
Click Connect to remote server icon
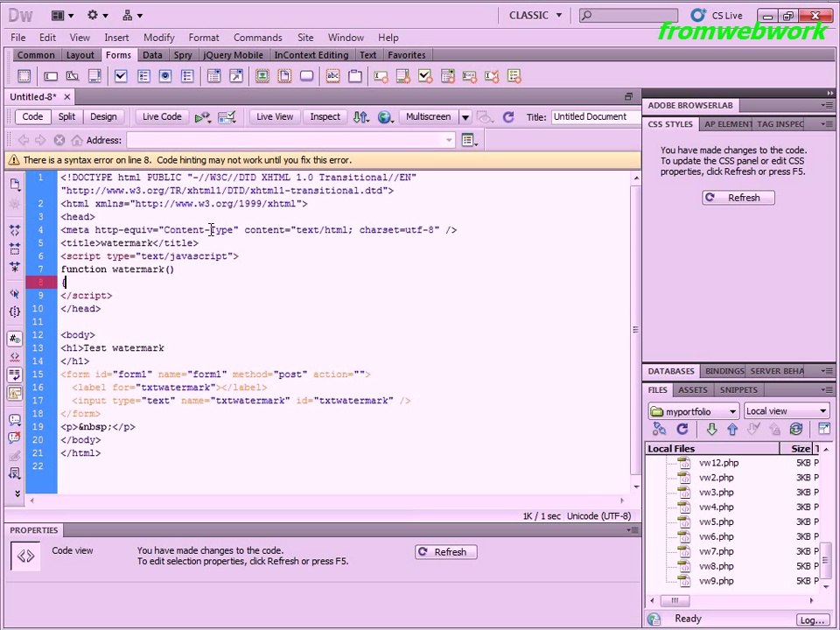[x=660, y=429]
